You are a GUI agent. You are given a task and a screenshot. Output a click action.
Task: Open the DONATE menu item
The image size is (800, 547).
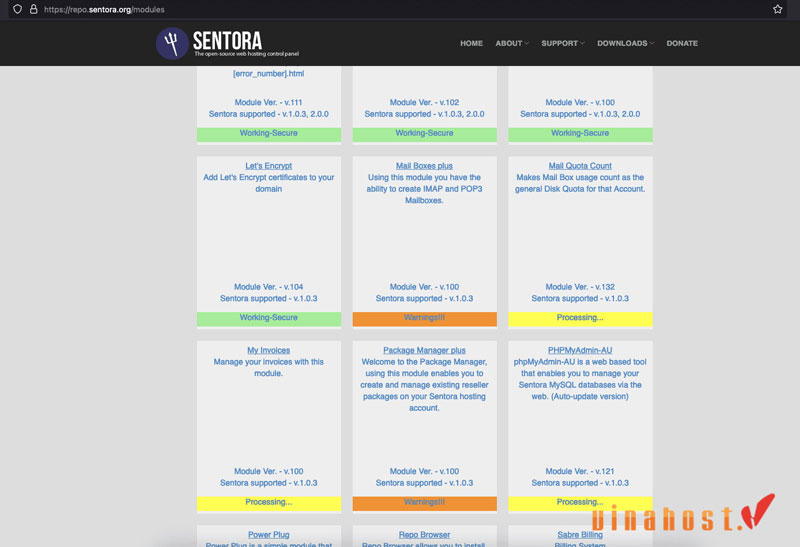[x=682, y=43]
